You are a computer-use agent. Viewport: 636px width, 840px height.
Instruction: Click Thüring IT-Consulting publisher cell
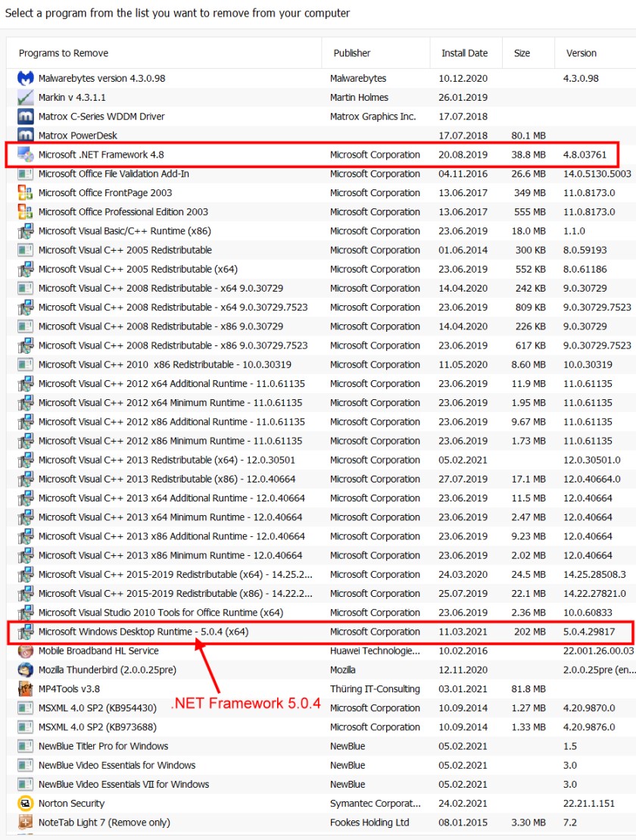375,689
